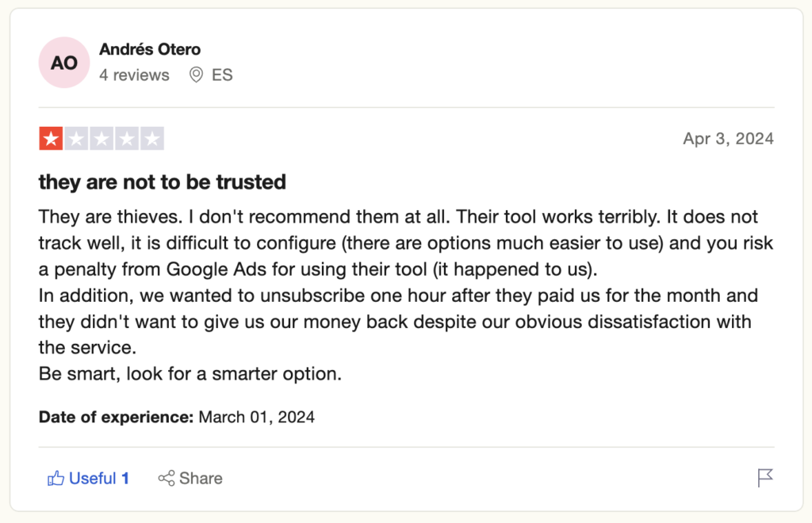Open the AO profile avatar

[64, 62]
